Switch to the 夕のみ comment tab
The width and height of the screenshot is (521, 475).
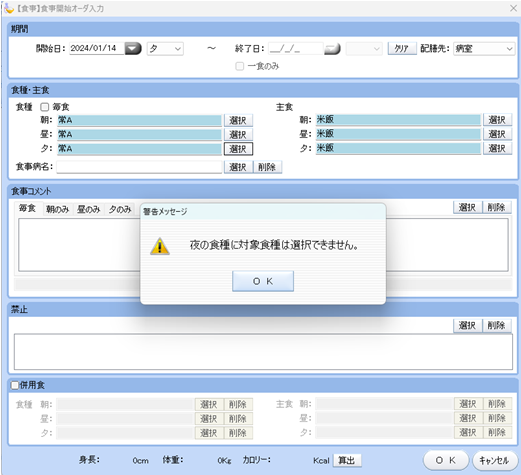point(120,209)
